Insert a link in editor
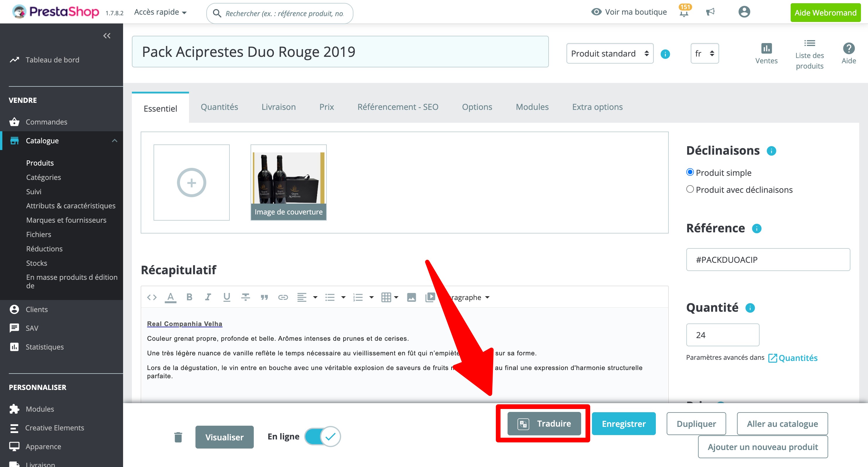Image resolution: width=868 pixels, height=467 pixels. point(283,297)
